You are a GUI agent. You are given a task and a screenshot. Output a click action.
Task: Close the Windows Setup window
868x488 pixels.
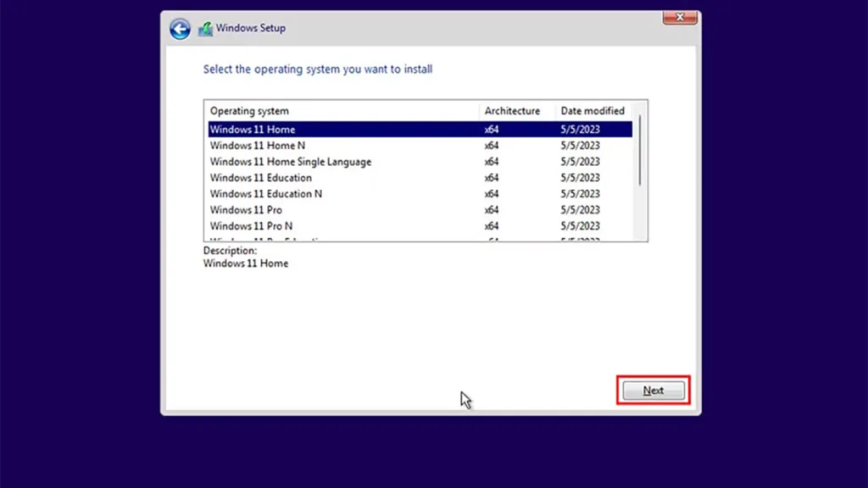point(680,17)
